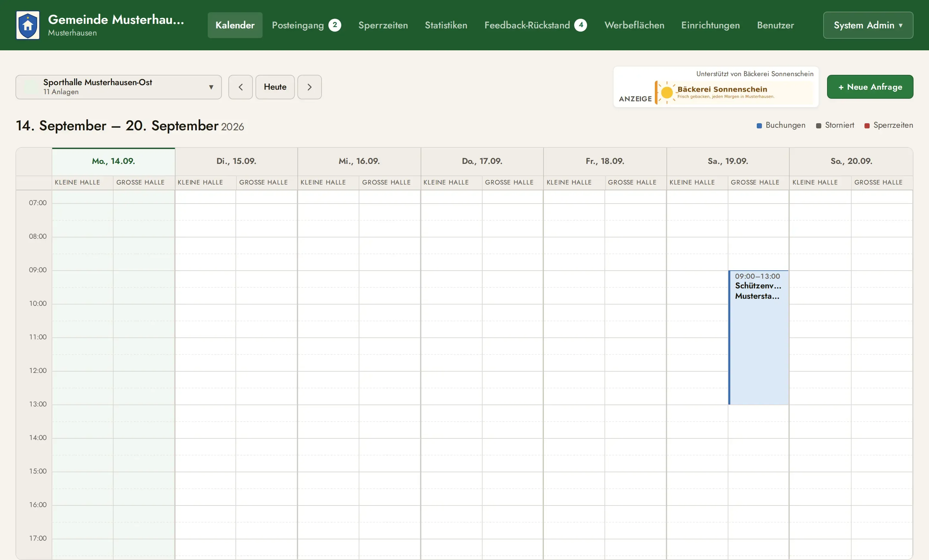This screenshot has height=560, width=929.
Task: Click Kleine Halle column under Sunday
Action: [x=820, y=183]
